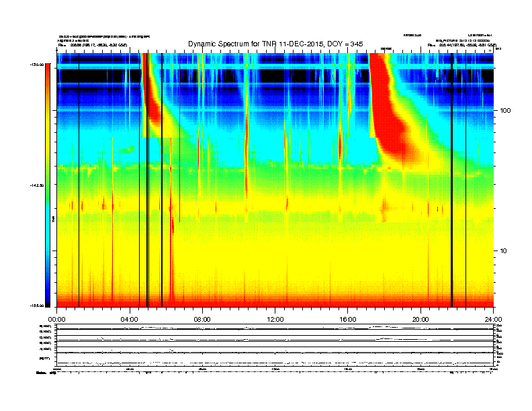The height and width of the screenshot is (411, 532).
Task: Click the thick black vertical line near 21:40
Action: (451, 180)
